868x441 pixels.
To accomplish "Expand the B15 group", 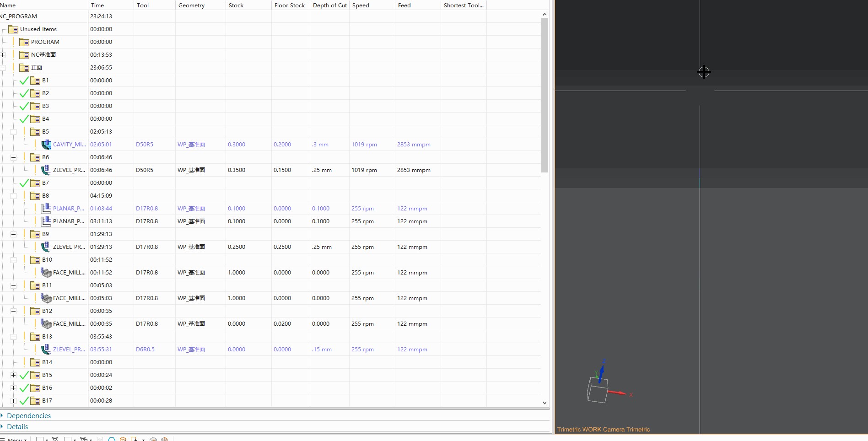I will click(13, 375).
